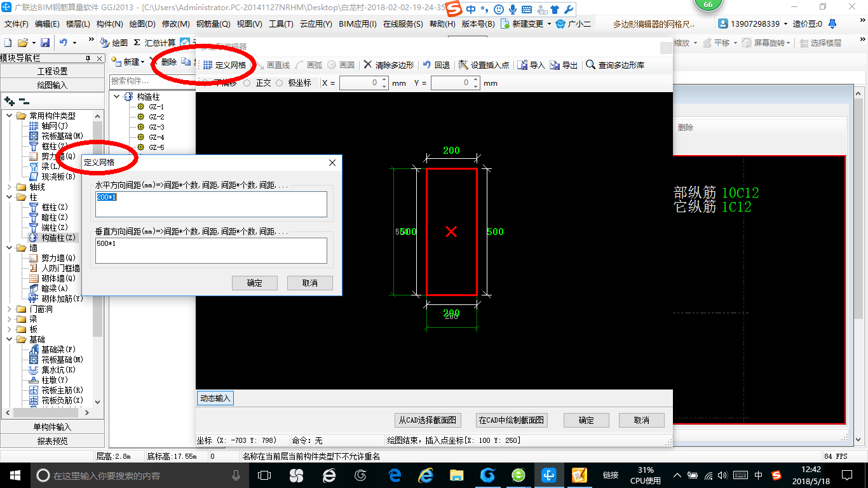The height and width of the screenshot is (488, 868).
Task: Click the 回退 undo arrow icon
Action: tap(427, 65)
